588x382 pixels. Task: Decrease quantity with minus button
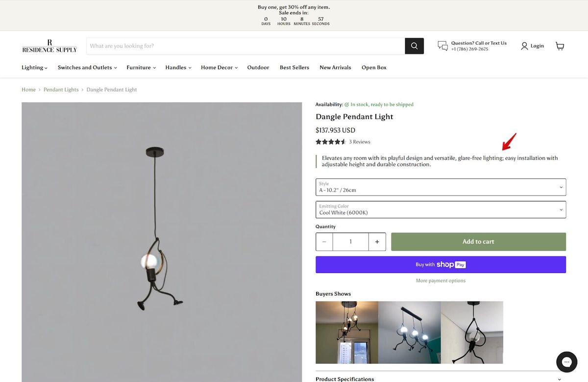point(324,242)
